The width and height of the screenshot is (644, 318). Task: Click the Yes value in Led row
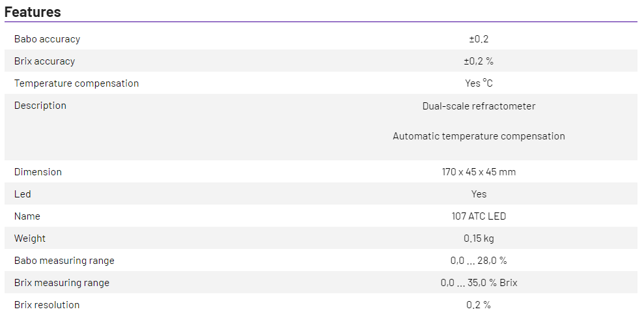[479, 194]
